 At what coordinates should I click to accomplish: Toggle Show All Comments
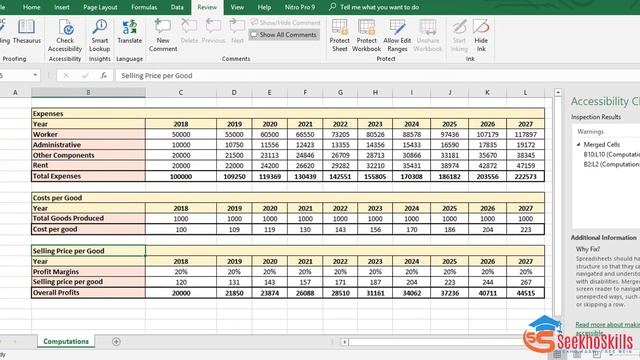[284, 35]
